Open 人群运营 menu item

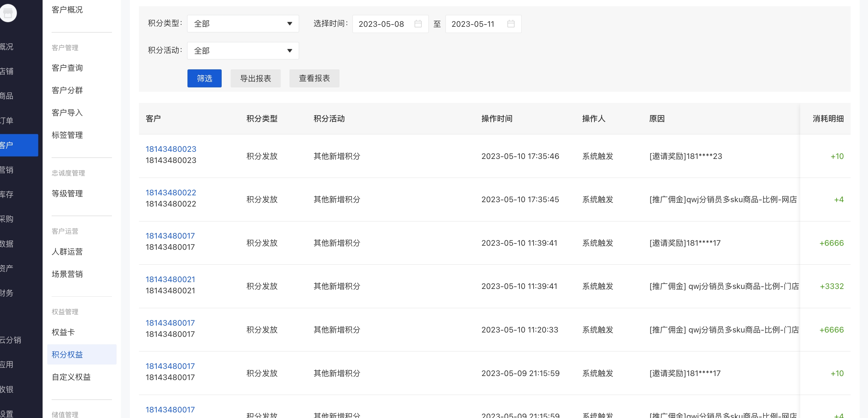pos(67,252)
